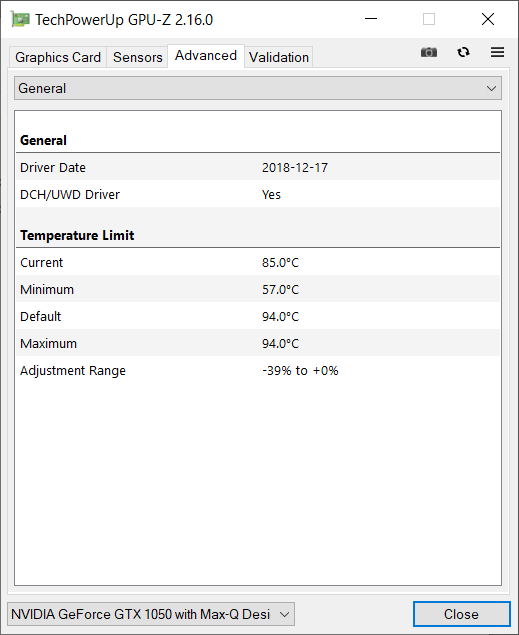519x635 pixels.
Task: Click the Current temperature limit row
Action: coord(258,262)
